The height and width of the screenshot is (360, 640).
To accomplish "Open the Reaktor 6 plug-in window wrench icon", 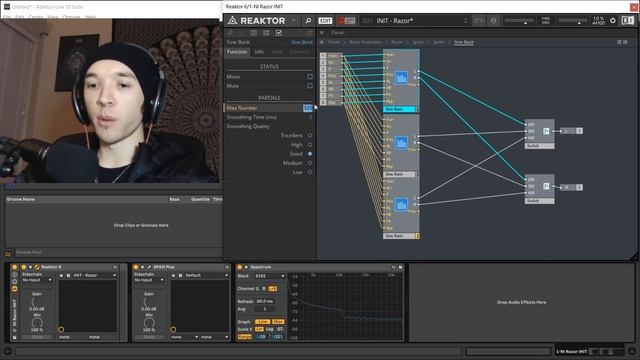I will 37,267.
